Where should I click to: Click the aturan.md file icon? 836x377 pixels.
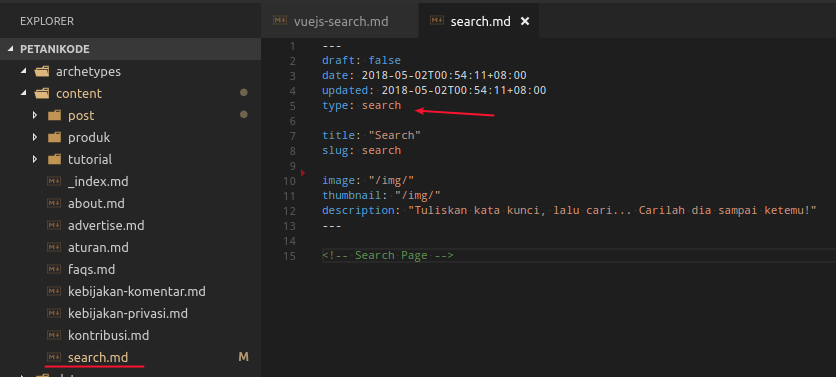[x=54, y=247]
